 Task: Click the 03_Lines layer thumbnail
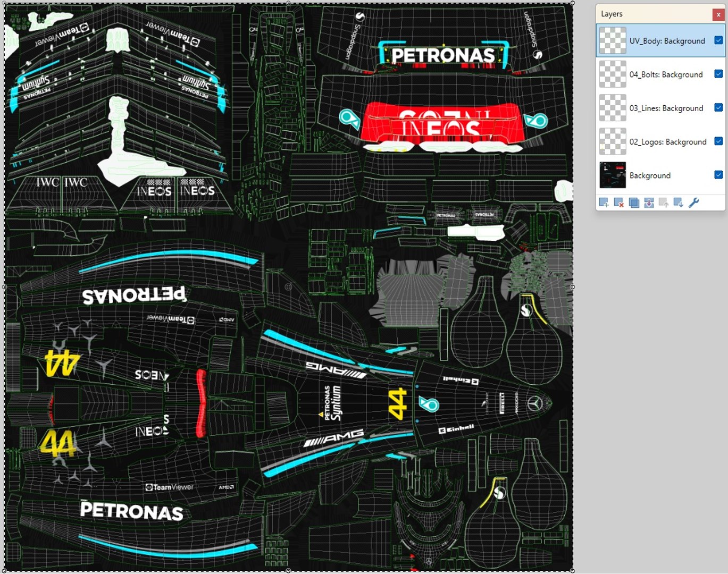click(613, 107)
